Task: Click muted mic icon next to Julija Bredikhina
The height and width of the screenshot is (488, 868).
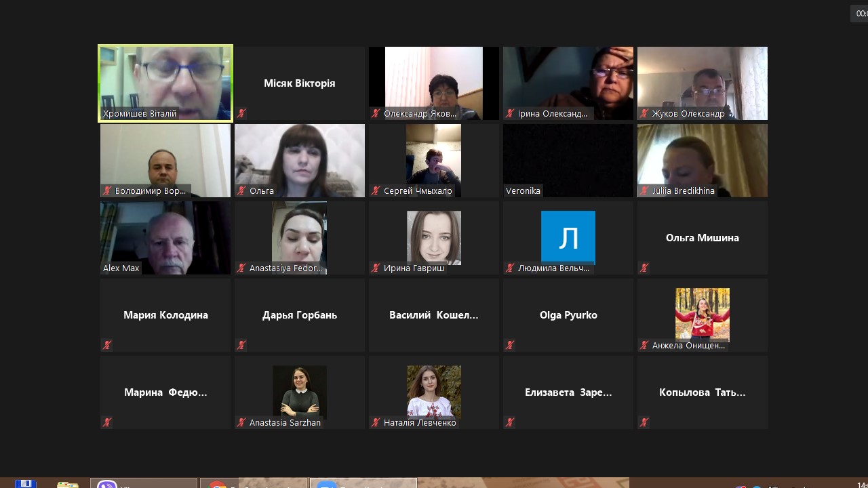Action: coord(644,191)
